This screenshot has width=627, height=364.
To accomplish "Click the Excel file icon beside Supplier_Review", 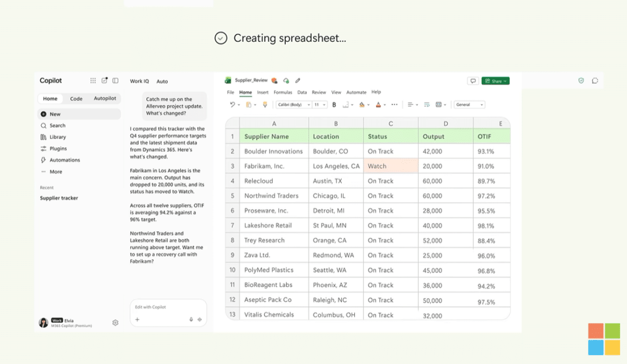I will [228, 80].
